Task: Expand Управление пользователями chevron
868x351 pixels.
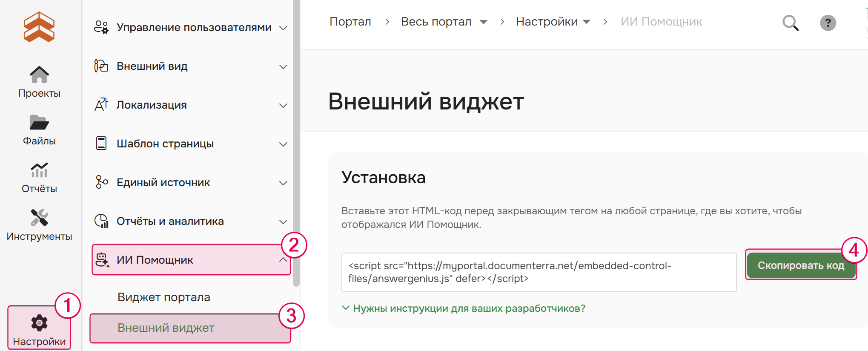Action: 283,28
